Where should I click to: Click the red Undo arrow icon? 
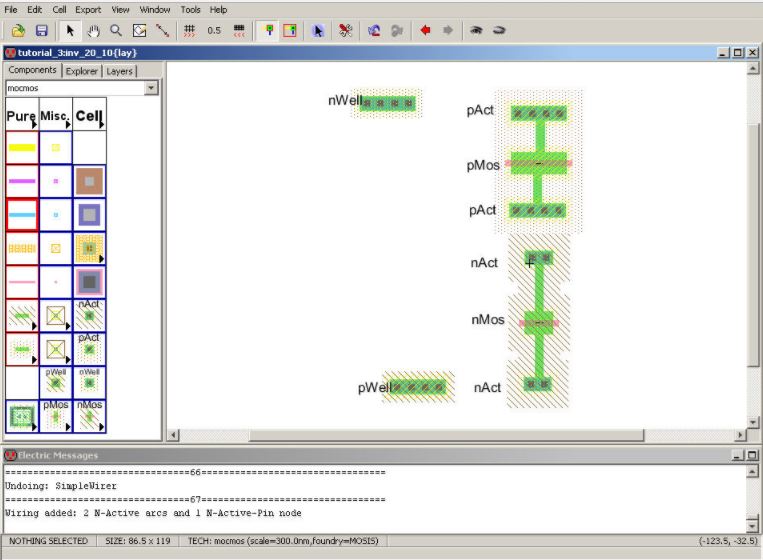click(x=425, y=31)
